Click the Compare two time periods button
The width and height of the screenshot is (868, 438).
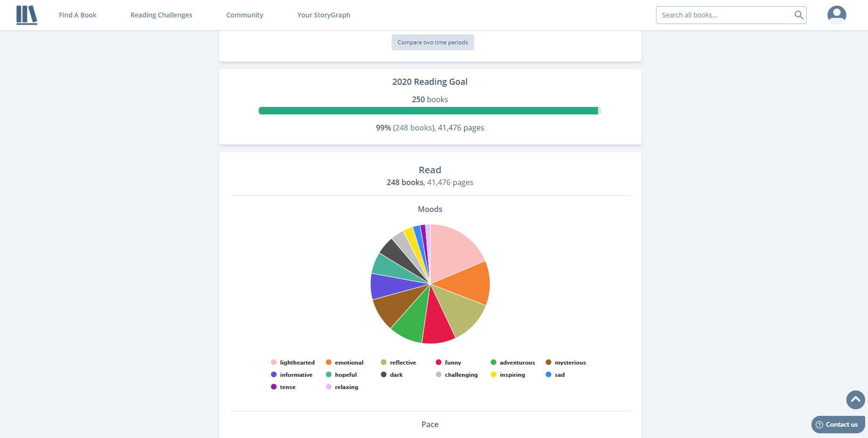click(432, 42)
